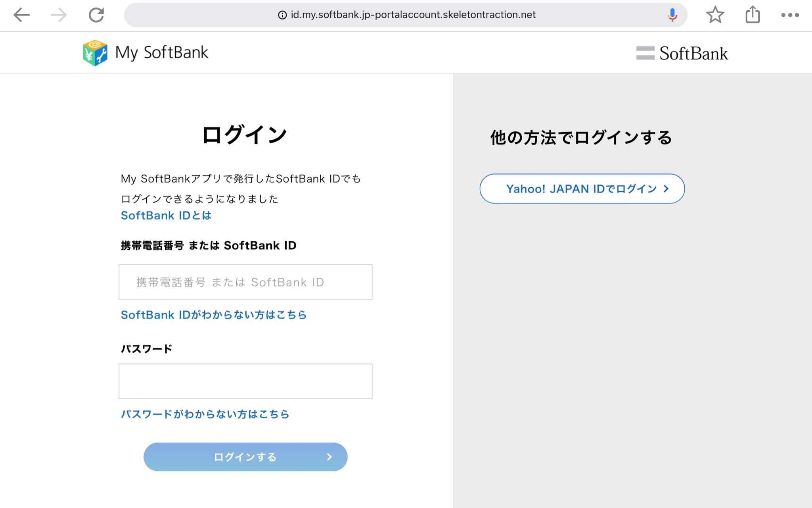Viewport: 812px width, 508px height.
Task: Click 'Yahoo! JAPAN IDでログイン' button
Action: coord(582,189)
